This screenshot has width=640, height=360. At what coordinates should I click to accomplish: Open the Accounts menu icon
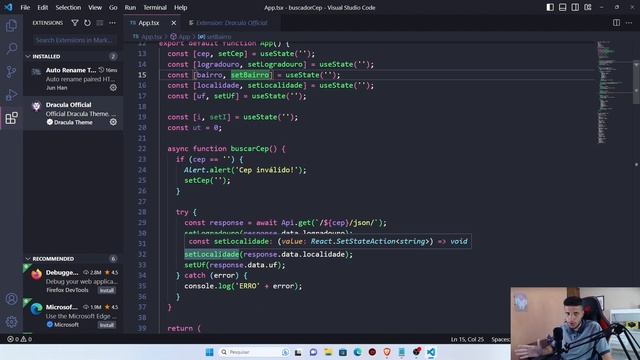click(x=11, y=299)
